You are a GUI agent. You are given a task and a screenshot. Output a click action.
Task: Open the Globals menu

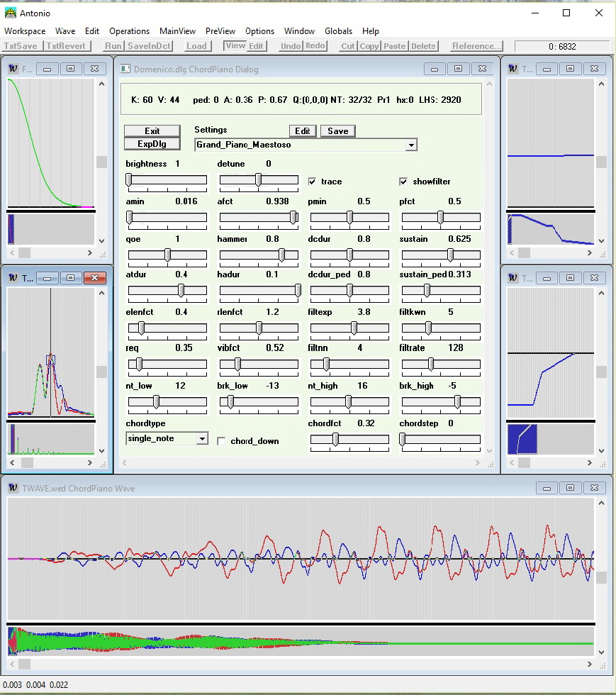pos(338,31)
